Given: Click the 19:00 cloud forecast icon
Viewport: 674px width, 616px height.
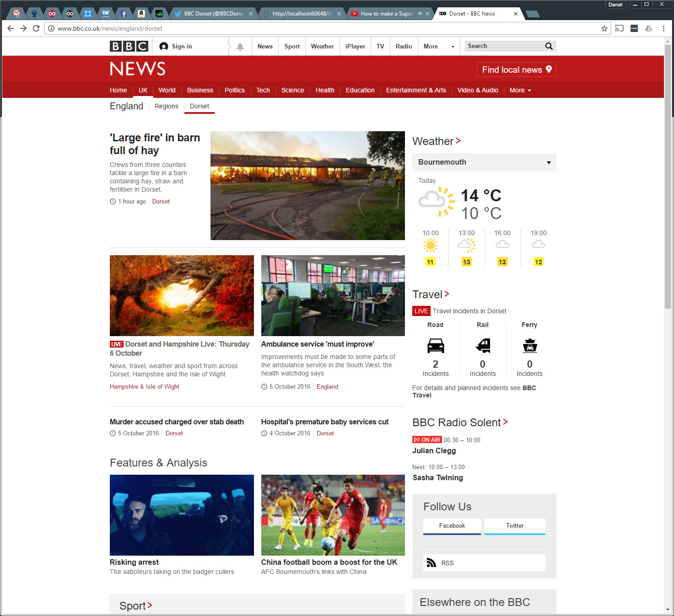Looking at the screenshot, I should click(x=539, y=245).
